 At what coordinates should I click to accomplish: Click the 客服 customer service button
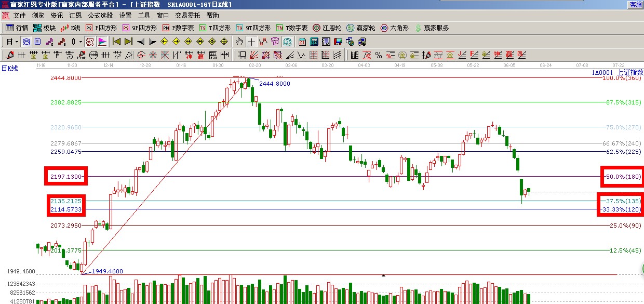tap(636, 5)
